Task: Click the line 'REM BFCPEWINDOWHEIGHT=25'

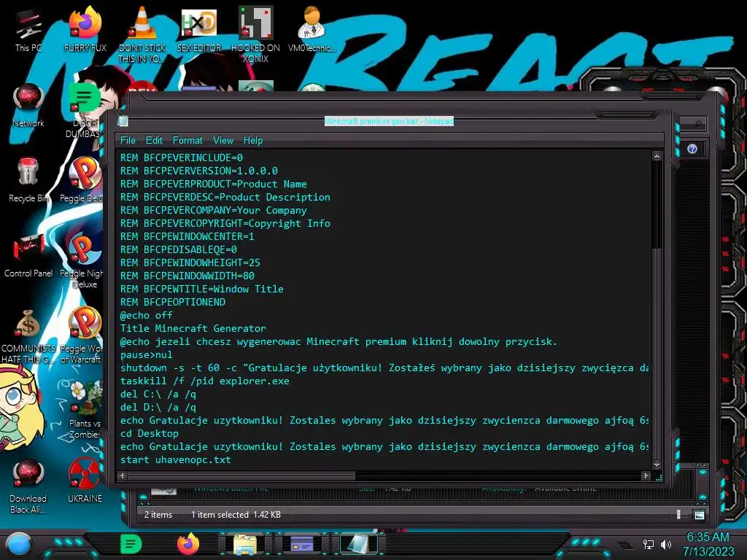Action: click(190, 262)
